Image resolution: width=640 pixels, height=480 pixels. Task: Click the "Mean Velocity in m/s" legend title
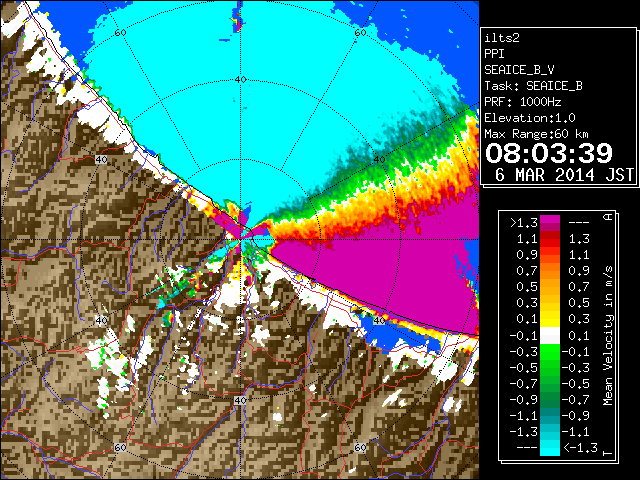click(x=608, y=335)
